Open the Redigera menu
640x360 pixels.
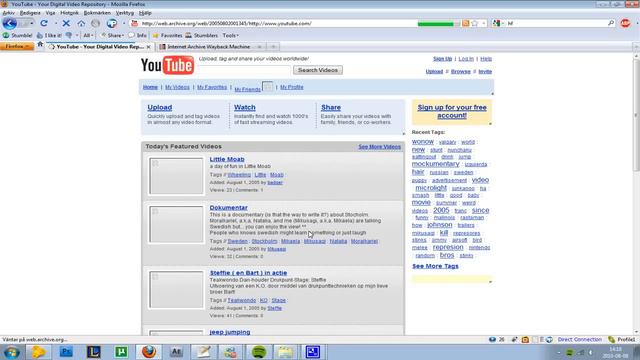(30, 13)
